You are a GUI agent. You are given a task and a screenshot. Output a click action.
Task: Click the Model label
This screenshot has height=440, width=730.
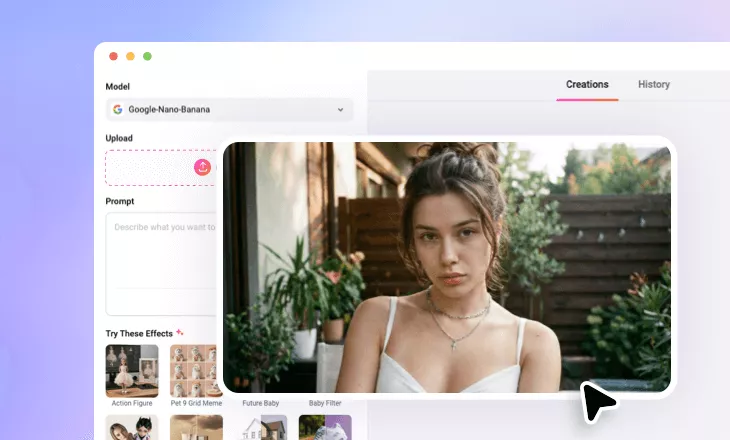[x=117, y=87]
